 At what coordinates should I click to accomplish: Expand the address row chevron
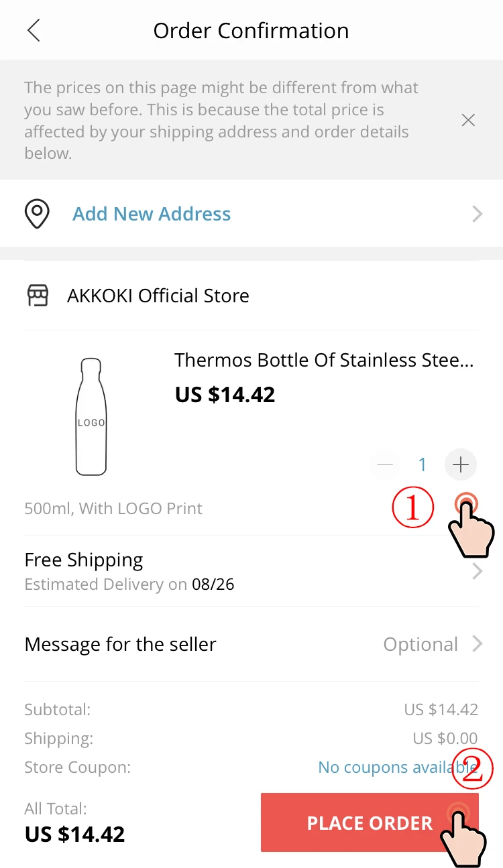pos(477,214)
